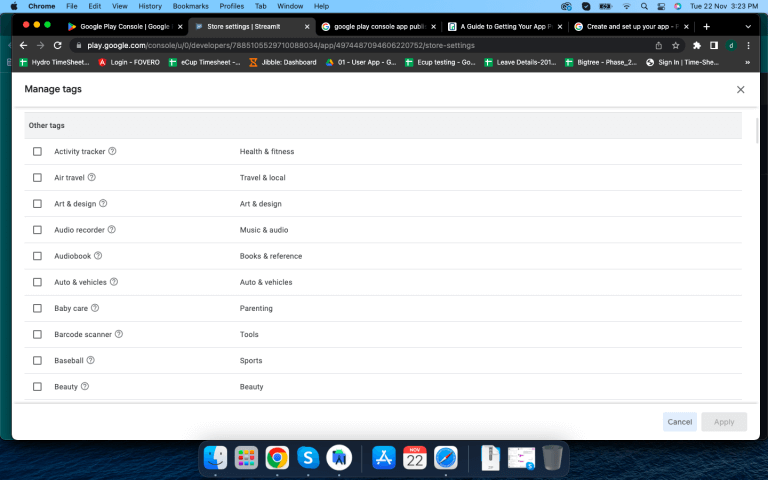
Task: Tick the Art & design checkbox
Action: tap(38, 204)
